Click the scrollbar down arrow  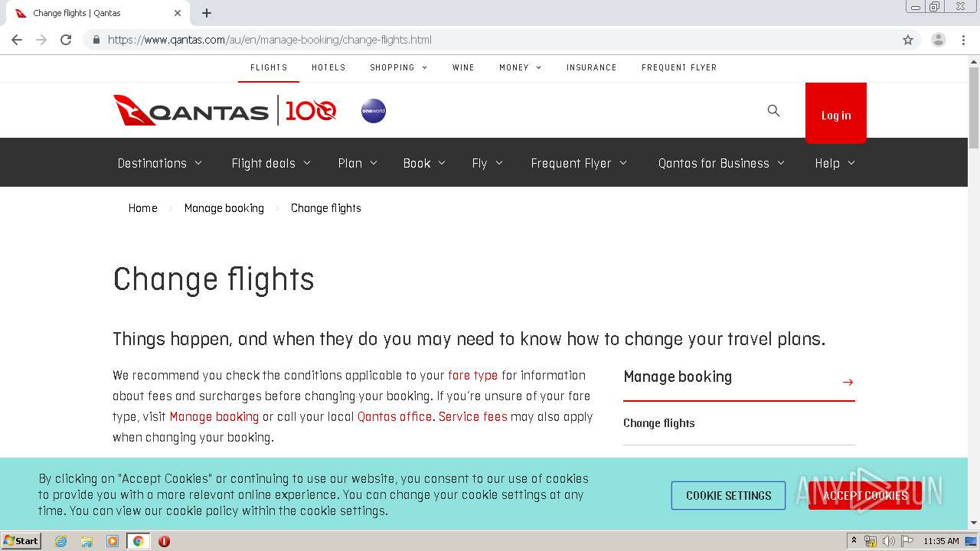(x=974, y=523)
